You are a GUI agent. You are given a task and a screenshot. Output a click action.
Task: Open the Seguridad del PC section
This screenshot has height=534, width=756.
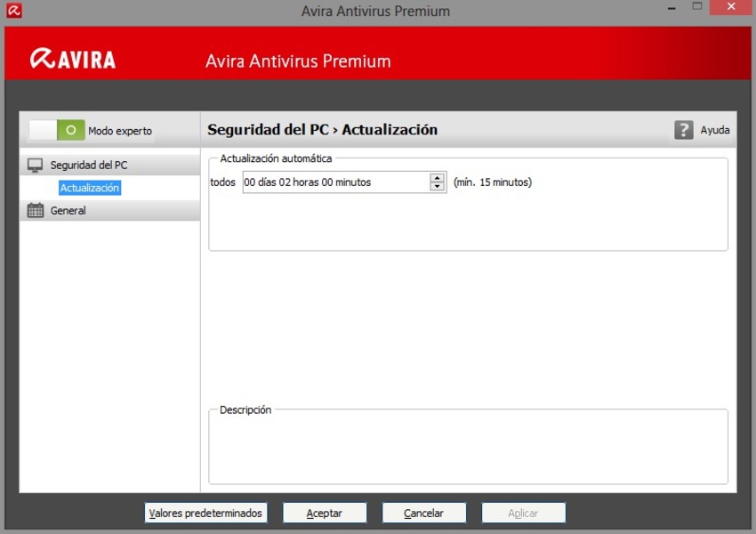[x=88, y=166]
